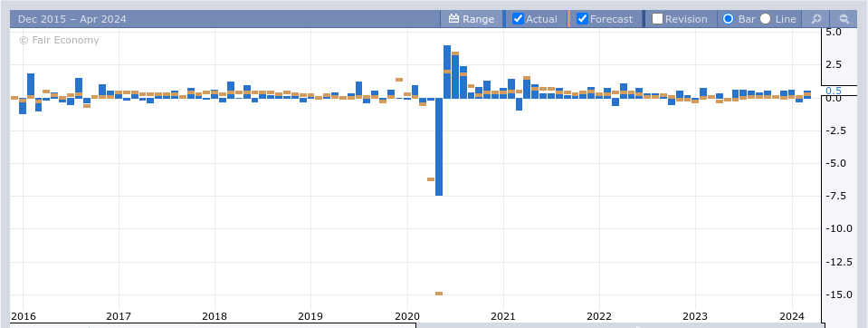Image resolution: width=868 pixels, height=328 pixels.
Task: Click the orange forecast marker near -6
Action: point(431,179)
